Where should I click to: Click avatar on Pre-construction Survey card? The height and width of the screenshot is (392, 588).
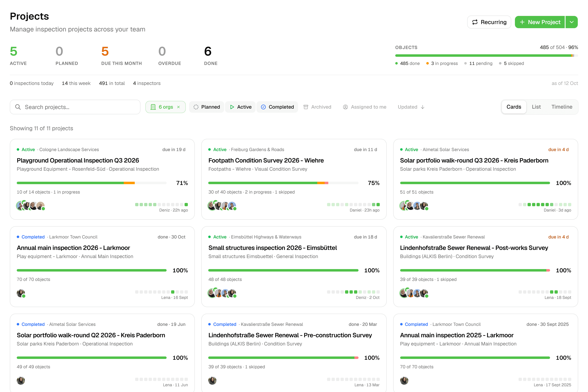pyautogui.click(x=212, y=381)
